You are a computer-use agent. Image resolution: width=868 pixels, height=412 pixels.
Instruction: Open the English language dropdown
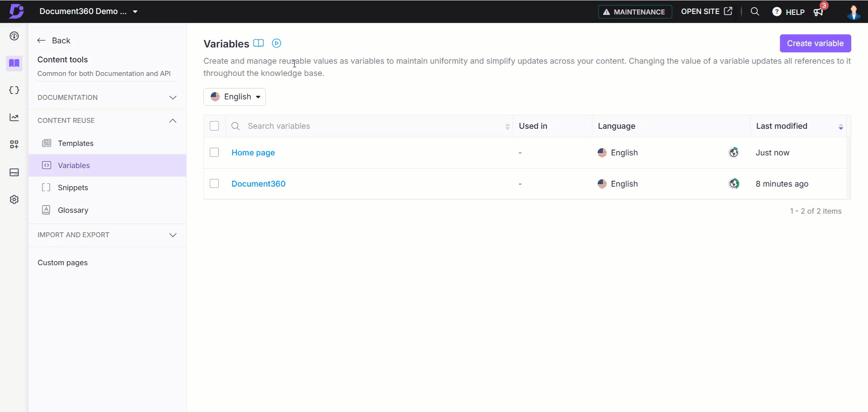(235, 97)
